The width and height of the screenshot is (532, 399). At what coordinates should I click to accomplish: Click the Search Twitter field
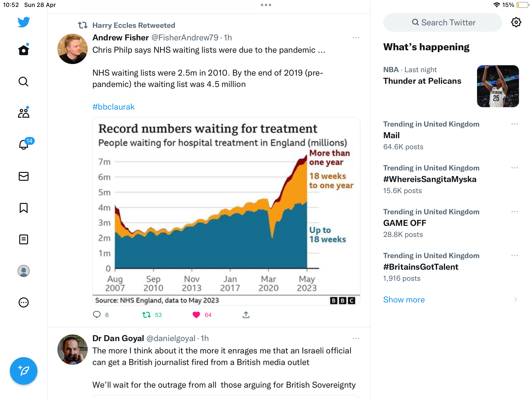point(443,22)
